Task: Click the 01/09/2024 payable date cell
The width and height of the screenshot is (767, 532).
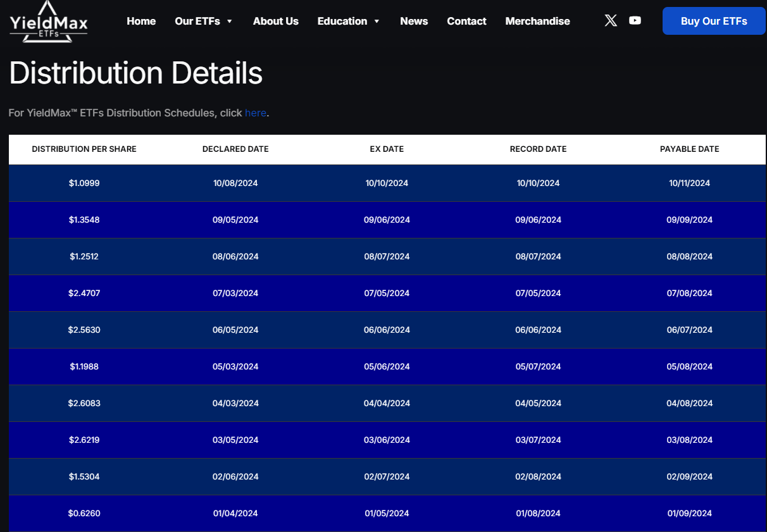Action: point(689,514)
